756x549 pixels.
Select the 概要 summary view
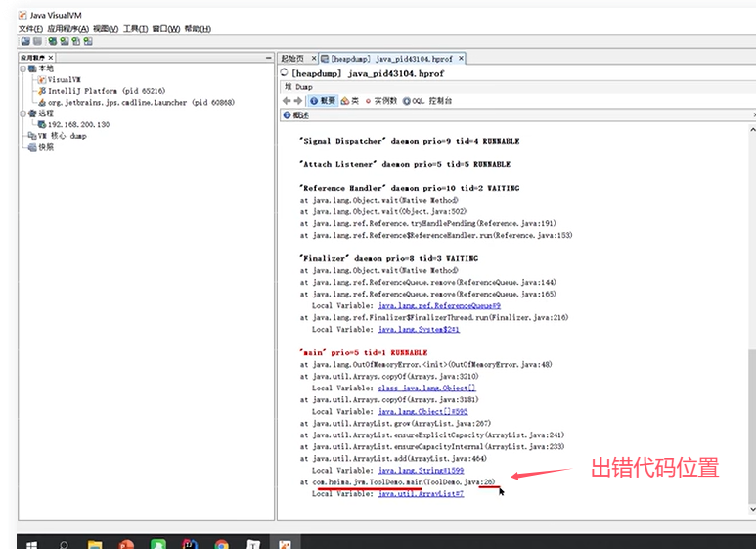323,101
